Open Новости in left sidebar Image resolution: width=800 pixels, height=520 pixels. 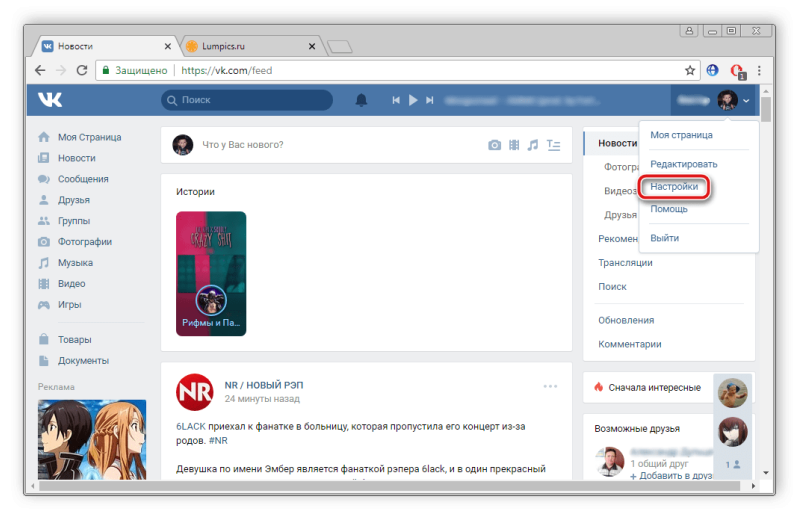(x=77, y=158)
